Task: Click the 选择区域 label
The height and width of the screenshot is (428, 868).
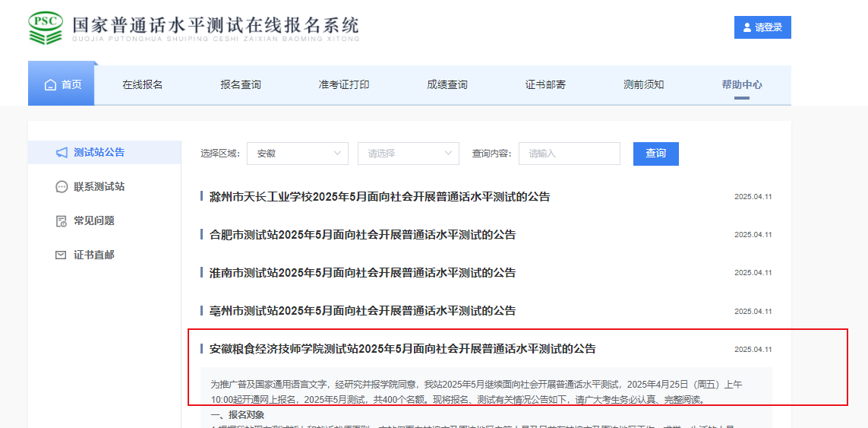Action: (x=220, y=154)
